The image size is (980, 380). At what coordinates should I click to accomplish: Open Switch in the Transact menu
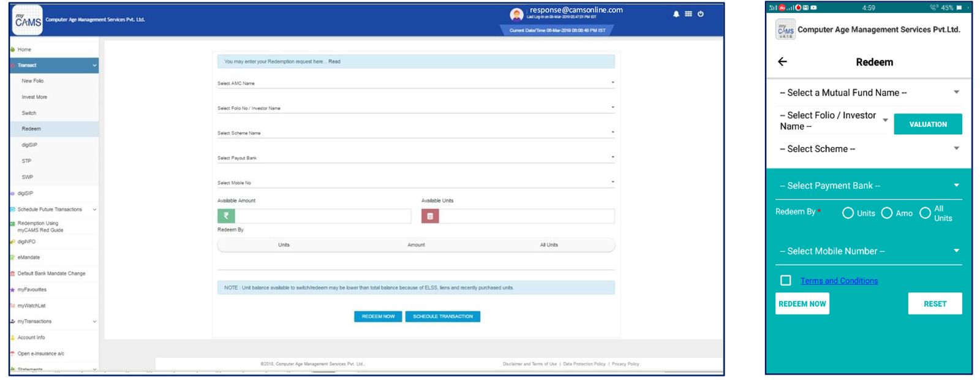29,113
